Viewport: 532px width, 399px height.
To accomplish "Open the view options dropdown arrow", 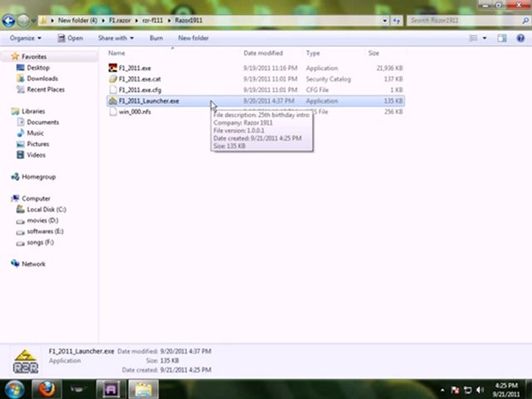I will 484,38.
